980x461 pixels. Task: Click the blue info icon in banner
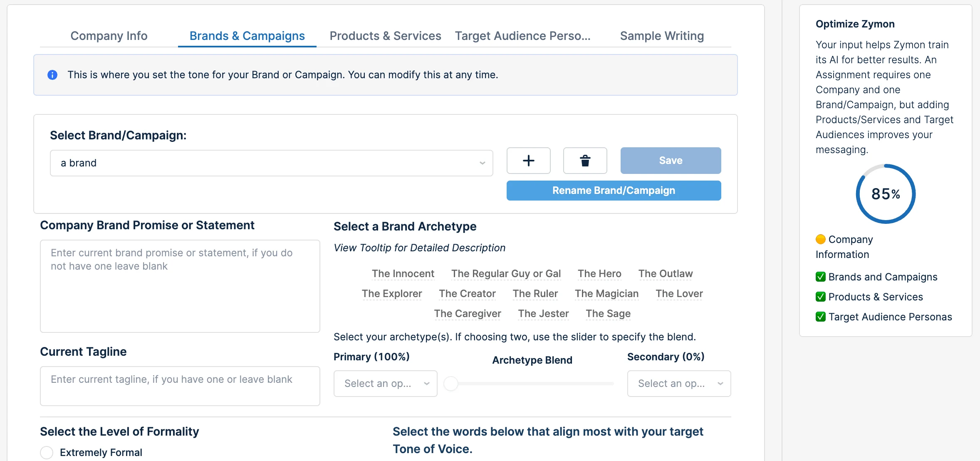point(52,75)
